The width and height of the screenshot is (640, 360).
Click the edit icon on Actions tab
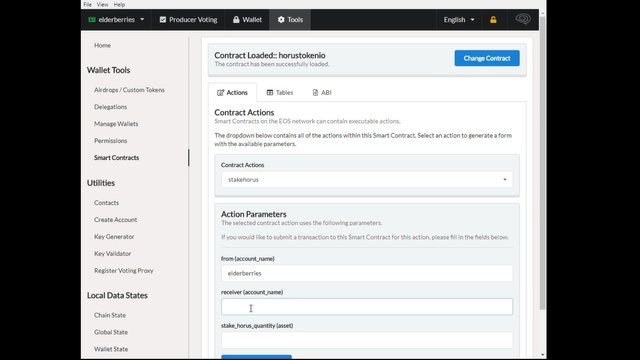(220, 93)
